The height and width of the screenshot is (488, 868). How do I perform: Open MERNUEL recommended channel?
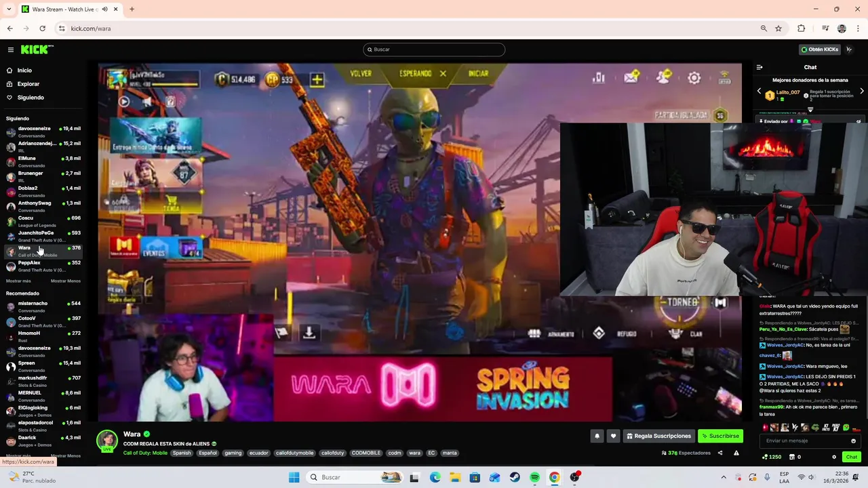(43, 396)
